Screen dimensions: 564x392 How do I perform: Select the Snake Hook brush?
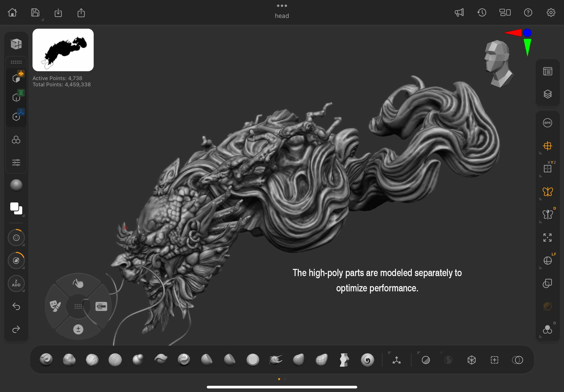pos(276,360)
